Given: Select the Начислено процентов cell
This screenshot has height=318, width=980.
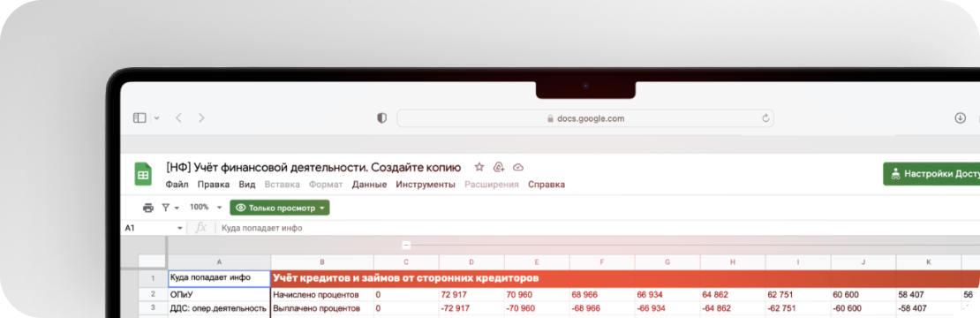Looking at the screenshot, I should tap(322, 294).
